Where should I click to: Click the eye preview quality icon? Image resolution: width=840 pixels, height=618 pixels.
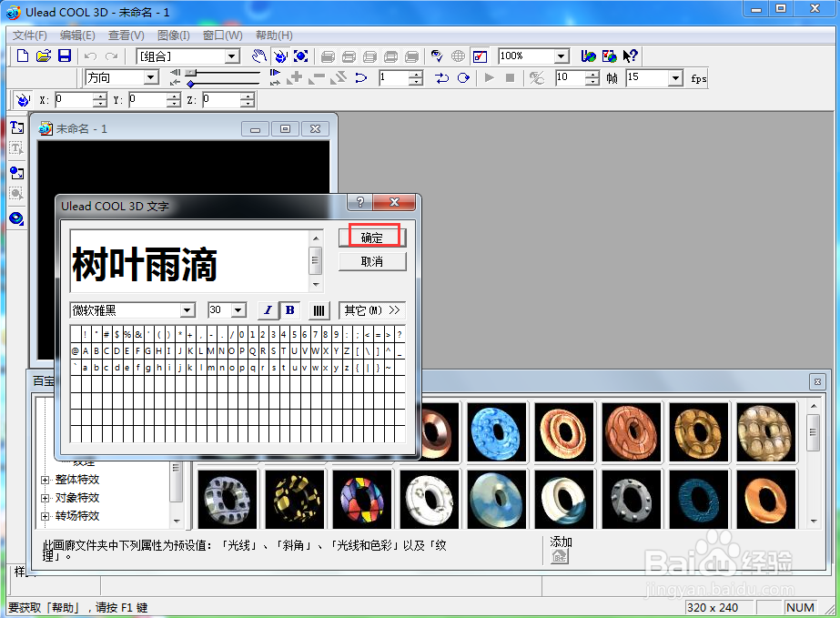[437, 56]
